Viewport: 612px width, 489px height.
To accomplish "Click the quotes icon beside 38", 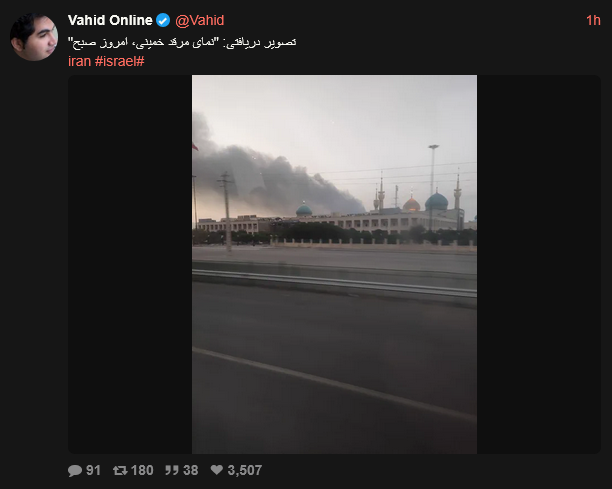I will point(171,470).
